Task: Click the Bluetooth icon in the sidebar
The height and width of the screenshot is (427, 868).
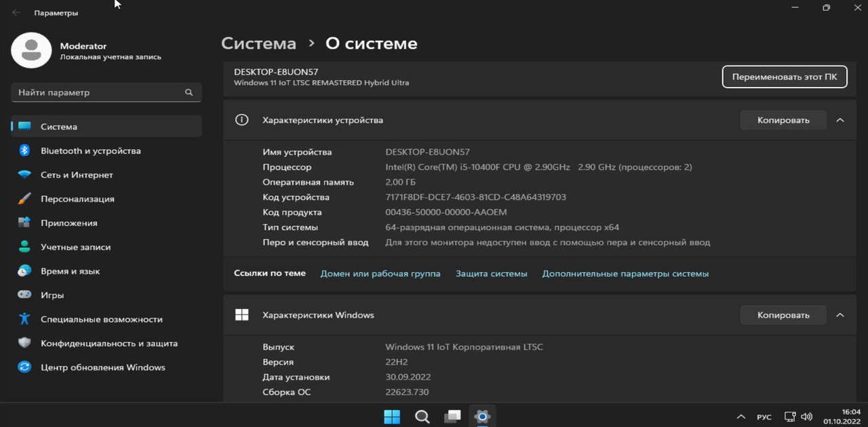Action: coord(24,151)
